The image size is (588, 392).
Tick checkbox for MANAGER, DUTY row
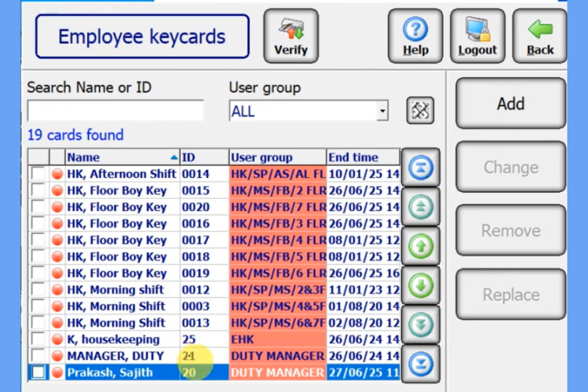[x=38, y=356]
